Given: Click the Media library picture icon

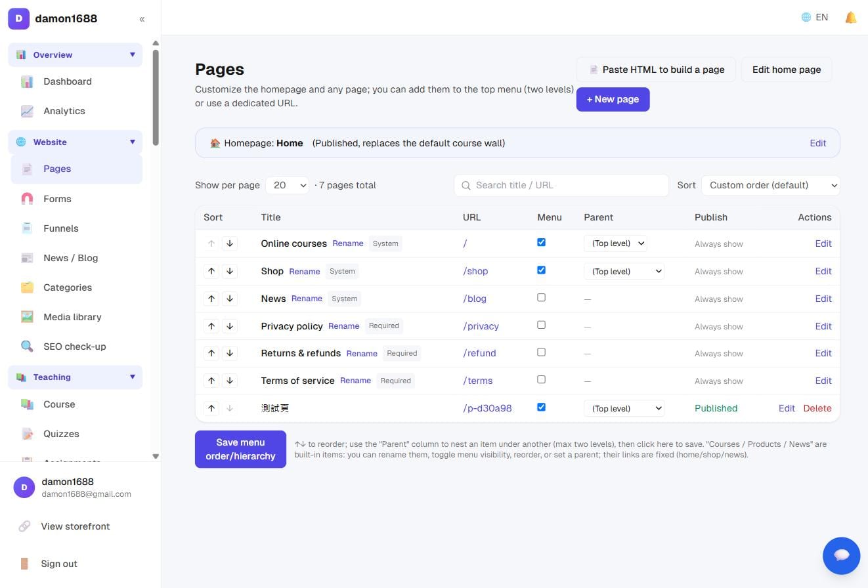Looking at the screenshot, I should coord(27,317).
